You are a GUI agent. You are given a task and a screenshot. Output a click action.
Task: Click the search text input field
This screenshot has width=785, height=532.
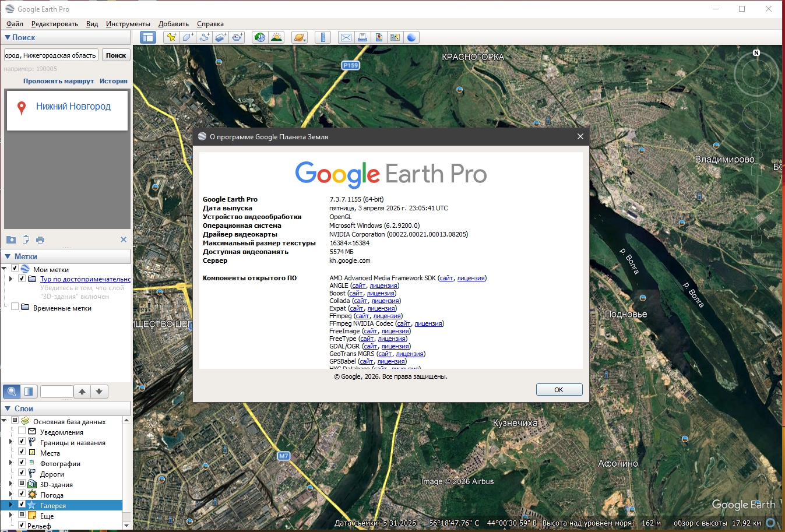(51, 55)
